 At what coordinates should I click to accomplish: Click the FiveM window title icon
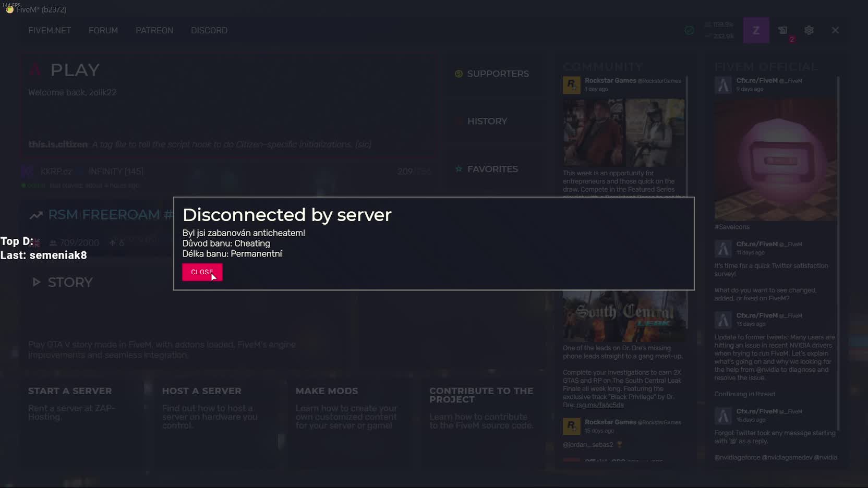point(9,9)
